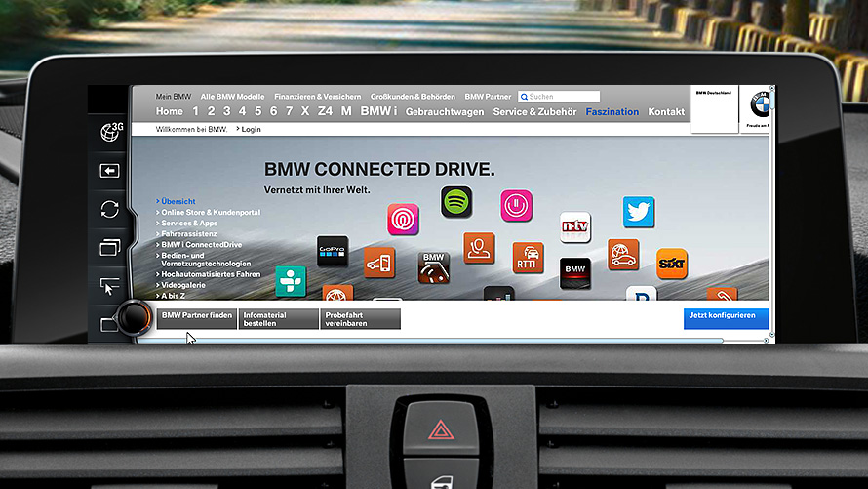Turn the iDrive controller knob icon
The image size is (868, 489).
tap(134, 317)
